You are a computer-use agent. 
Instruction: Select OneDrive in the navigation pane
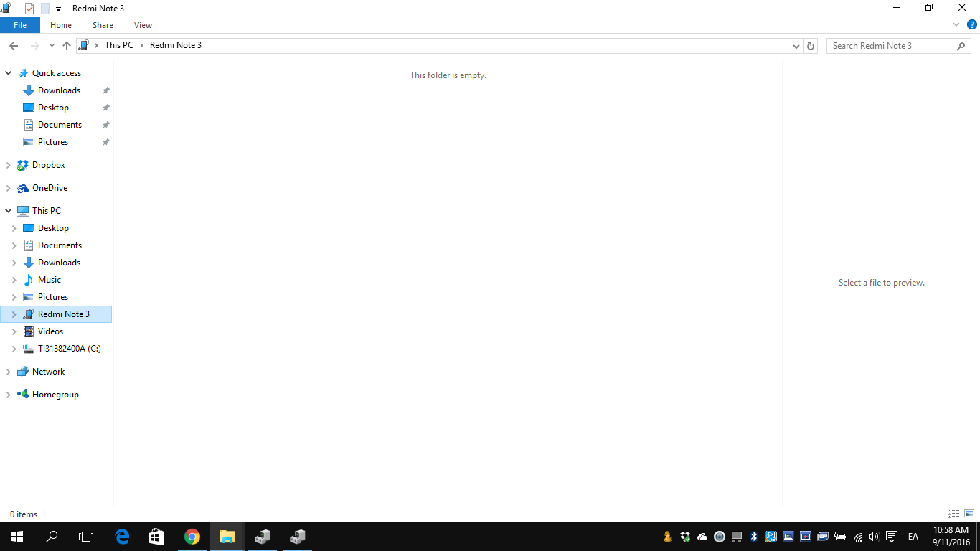[50, 188]
